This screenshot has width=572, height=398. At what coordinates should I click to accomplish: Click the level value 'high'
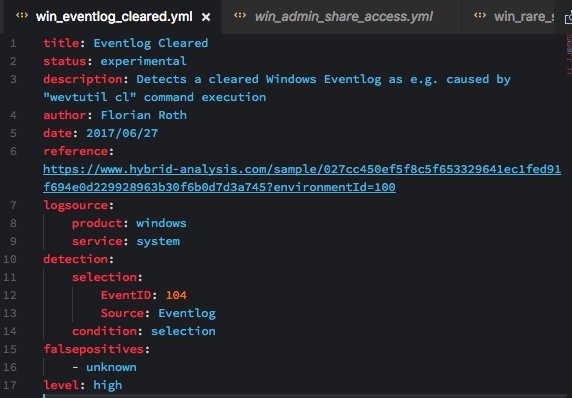pos(108,385)
